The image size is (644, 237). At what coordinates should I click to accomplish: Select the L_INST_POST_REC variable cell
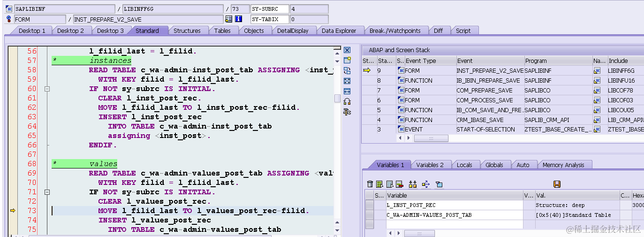coord(454,205)
